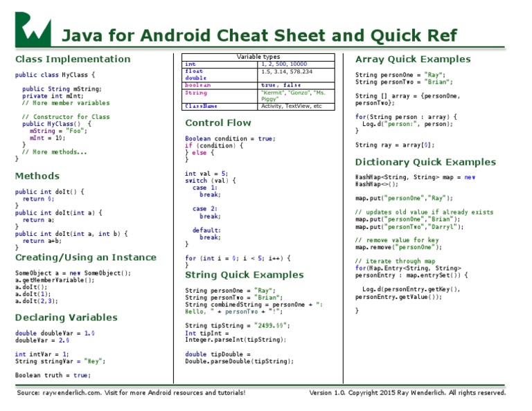Select 'String Quick Examples' heading
Screen dimensions: 532x411
pyautogui.click(x=245, y=275)
